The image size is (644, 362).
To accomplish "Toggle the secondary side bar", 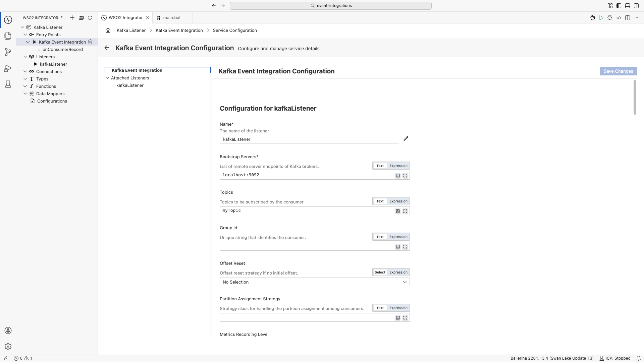I will [636, 6].
